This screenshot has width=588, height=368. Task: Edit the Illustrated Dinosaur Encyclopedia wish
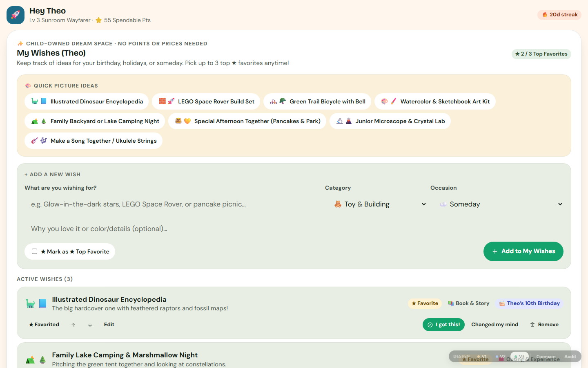click(109, 325)
